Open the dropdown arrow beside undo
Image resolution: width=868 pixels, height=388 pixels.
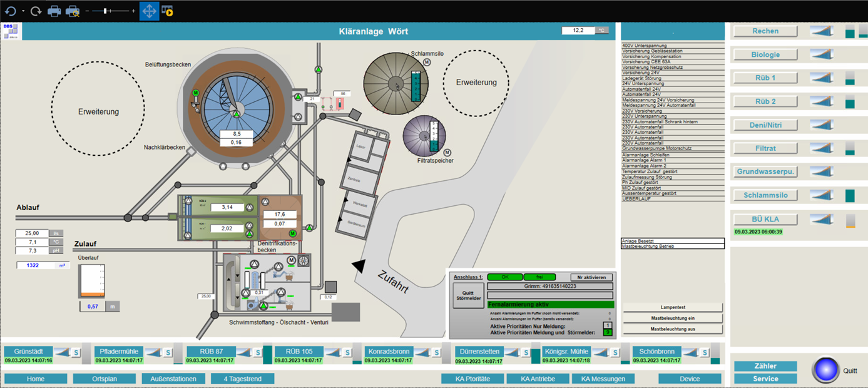pyautogui.click(x=23, y=11)
